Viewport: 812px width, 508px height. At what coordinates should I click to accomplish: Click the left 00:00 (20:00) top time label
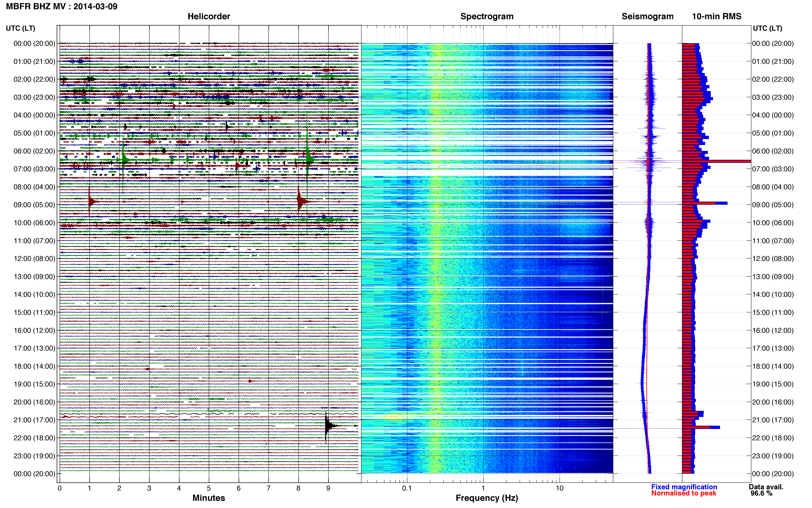[34, 43]
